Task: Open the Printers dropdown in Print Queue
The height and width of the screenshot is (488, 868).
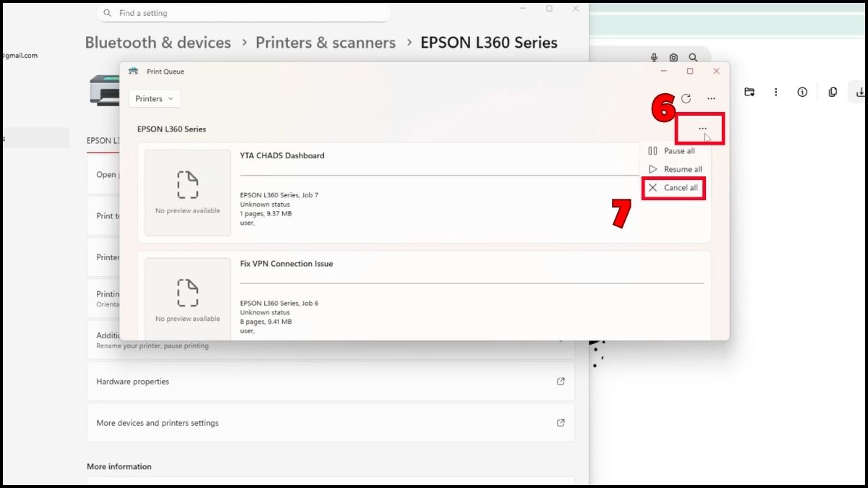Action: [x=155, y=98]
